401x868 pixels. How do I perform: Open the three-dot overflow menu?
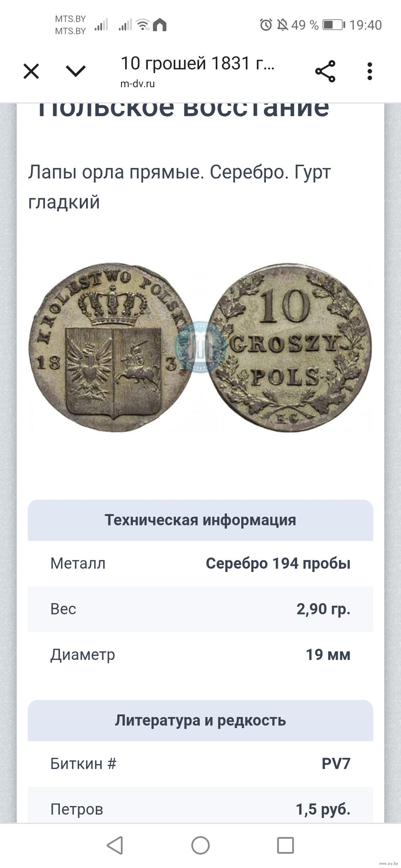[x=370, y=71]
